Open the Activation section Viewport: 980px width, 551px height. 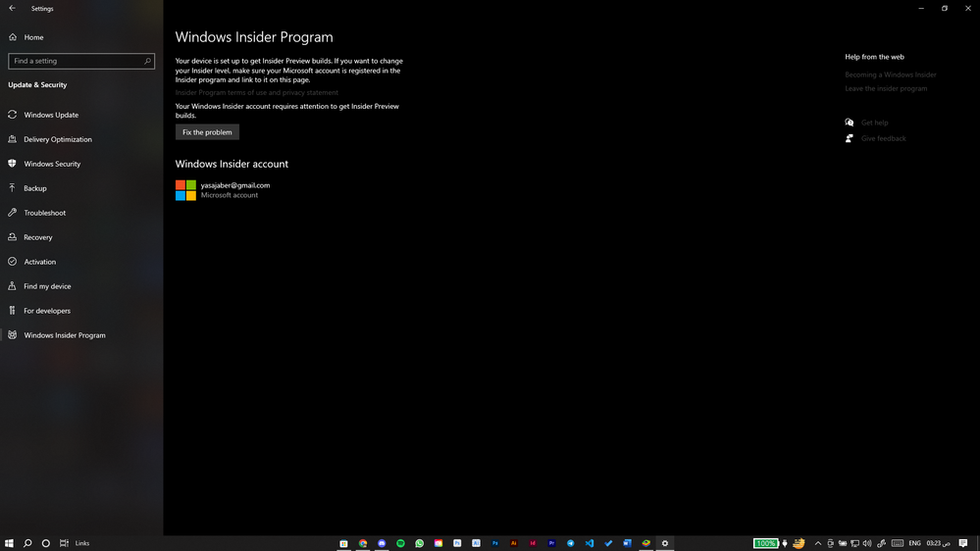click(x=40, y=262)
